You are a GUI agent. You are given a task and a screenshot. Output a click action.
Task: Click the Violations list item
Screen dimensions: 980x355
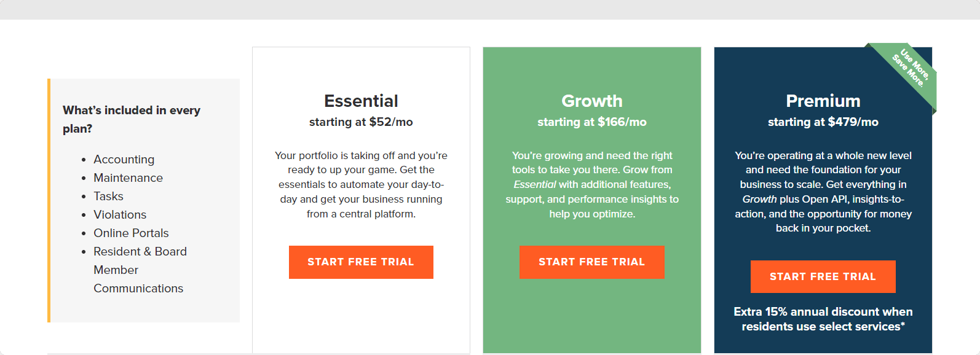tap(120, 214)
